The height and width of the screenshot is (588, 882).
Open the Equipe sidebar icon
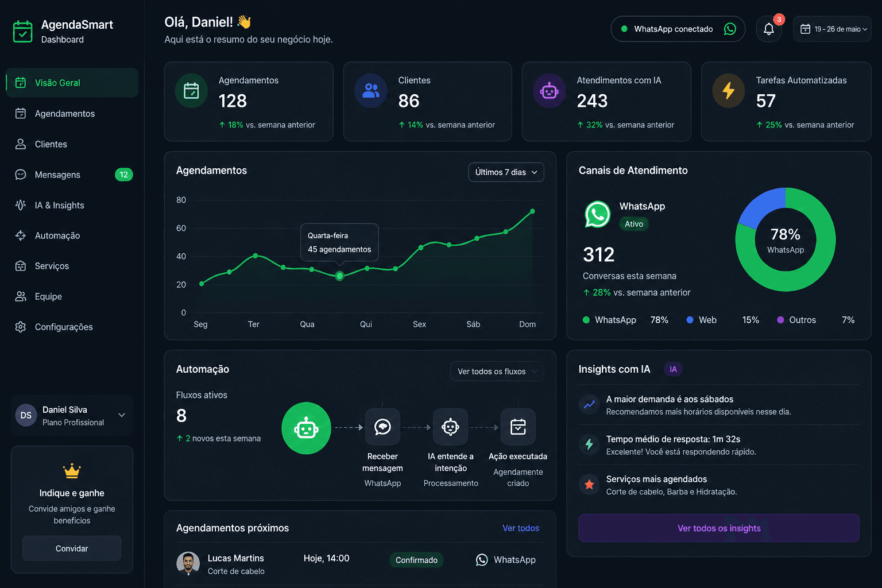(21, 296)
